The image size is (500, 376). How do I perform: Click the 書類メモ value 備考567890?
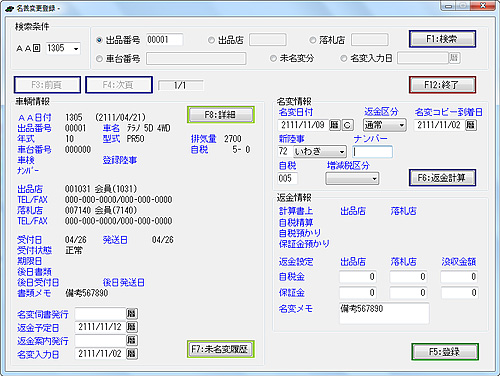point(87,293)
